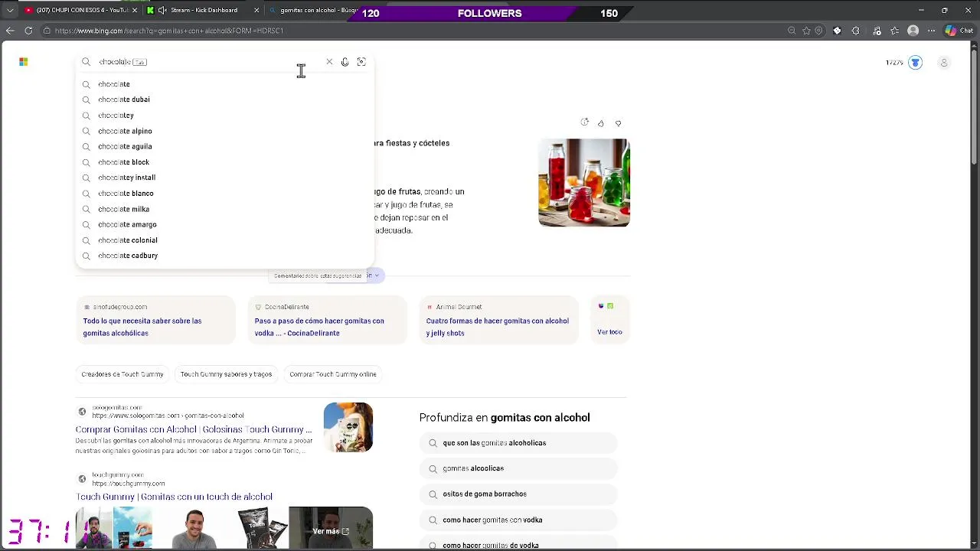The image size is (980, 551).
Task: Open the Bing Rewards medal icon
Action: point(915,63)
